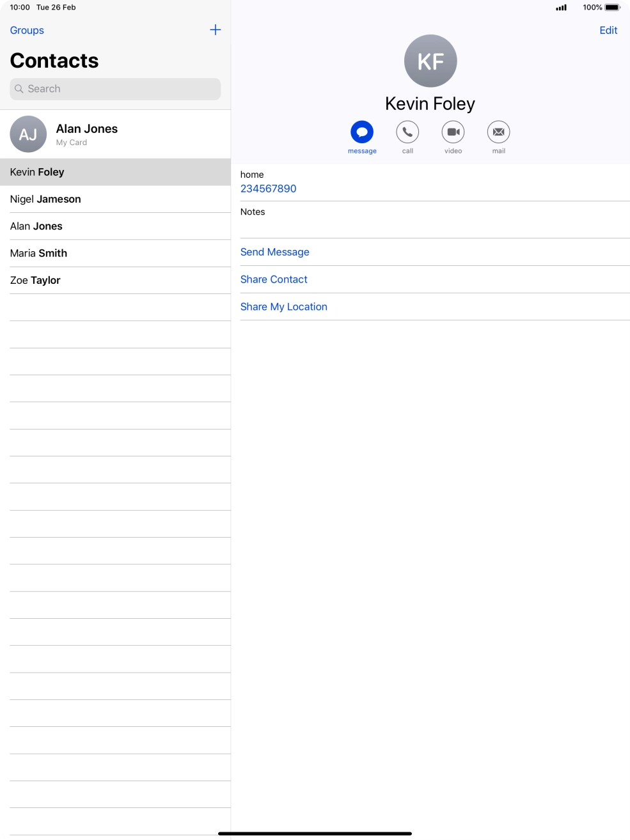Image resolution: width=630 pixels, height=840 pixels.
Task: Tap the message icon for Kevin Foley
Action: coord(361,133)
